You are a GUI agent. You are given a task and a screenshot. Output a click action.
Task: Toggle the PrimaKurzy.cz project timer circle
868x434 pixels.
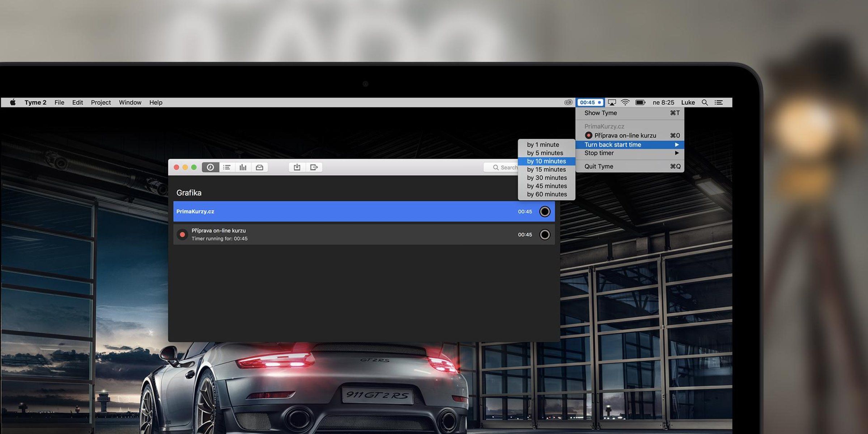tap(545, 212)
